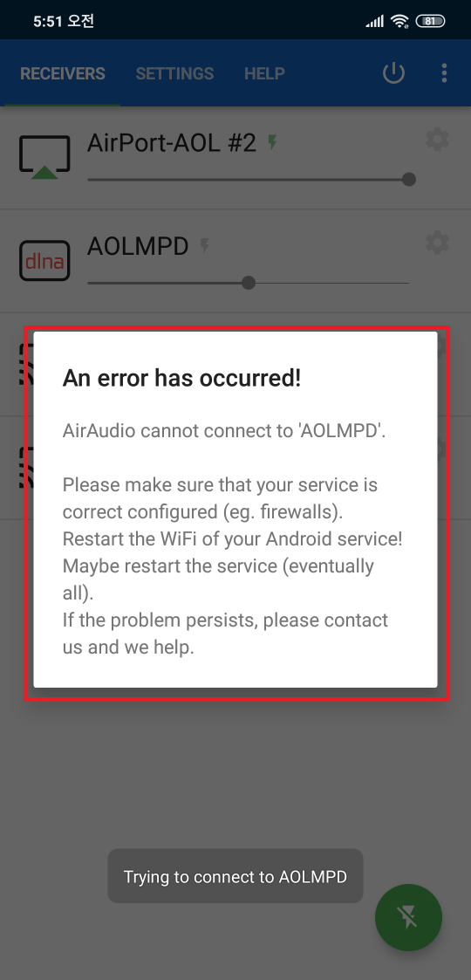Tap the gray lightning icon beside AOLMPD
471x980 pixels.
(x=205, y=246)
